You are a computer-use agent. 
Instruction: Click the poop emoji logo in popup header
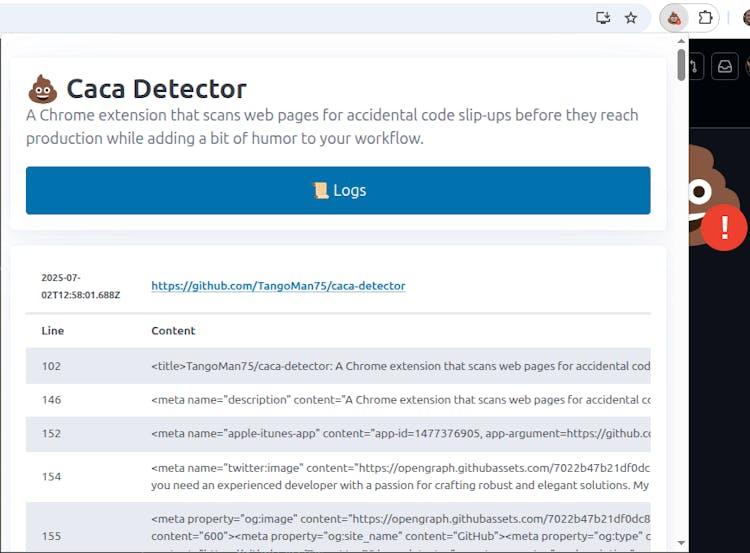tap(42, 89)
